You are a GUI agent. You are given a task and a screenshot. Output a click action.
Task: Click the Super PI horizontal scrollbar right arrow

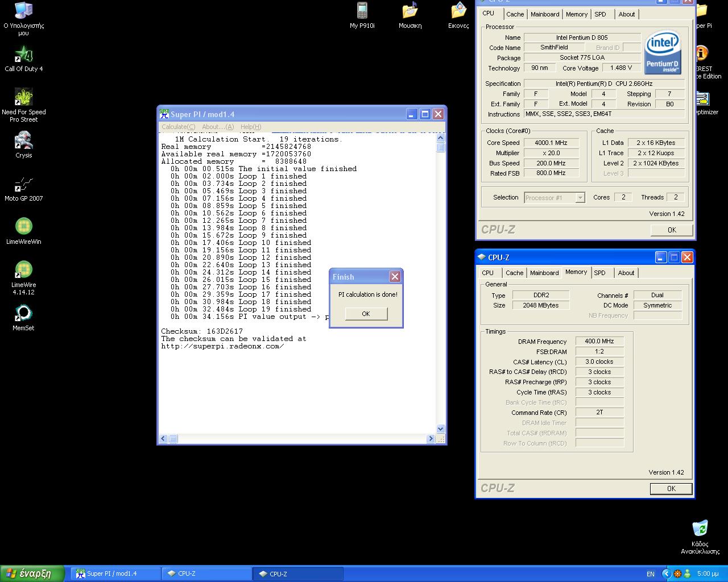431,439
